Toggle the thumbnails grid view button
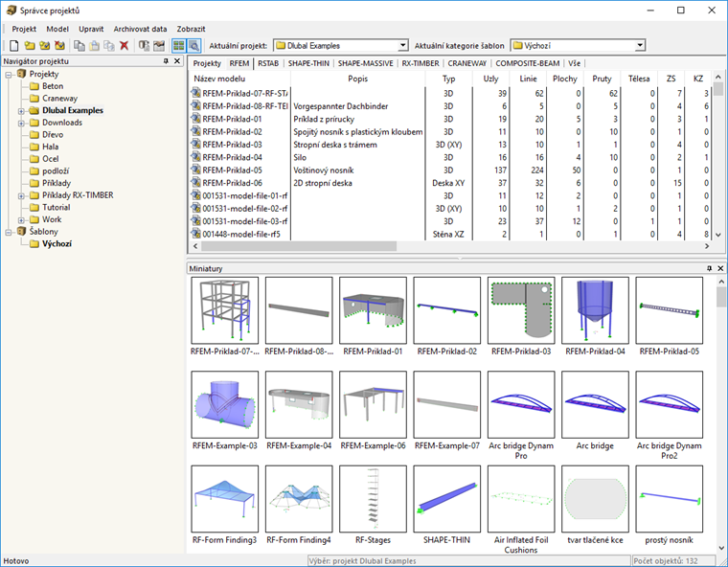728x567 pixels. pos(179,45)
